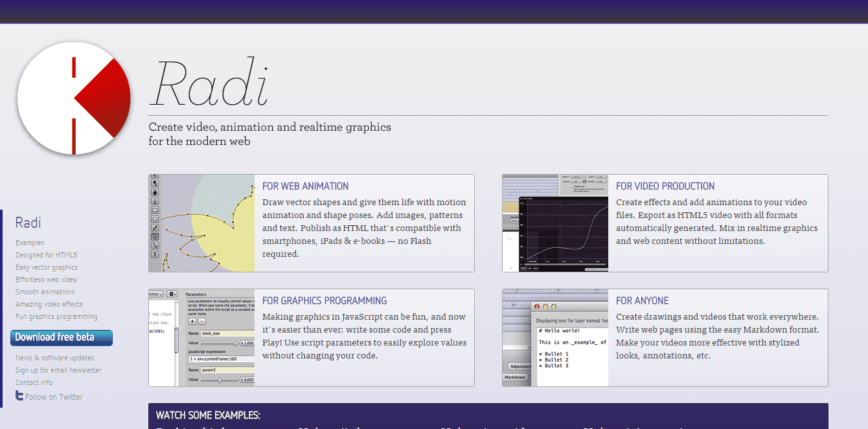Open the gear dropdown in the graphics programming thumbnail
This screenshot has height=429, width=868.
click(172, 294)
